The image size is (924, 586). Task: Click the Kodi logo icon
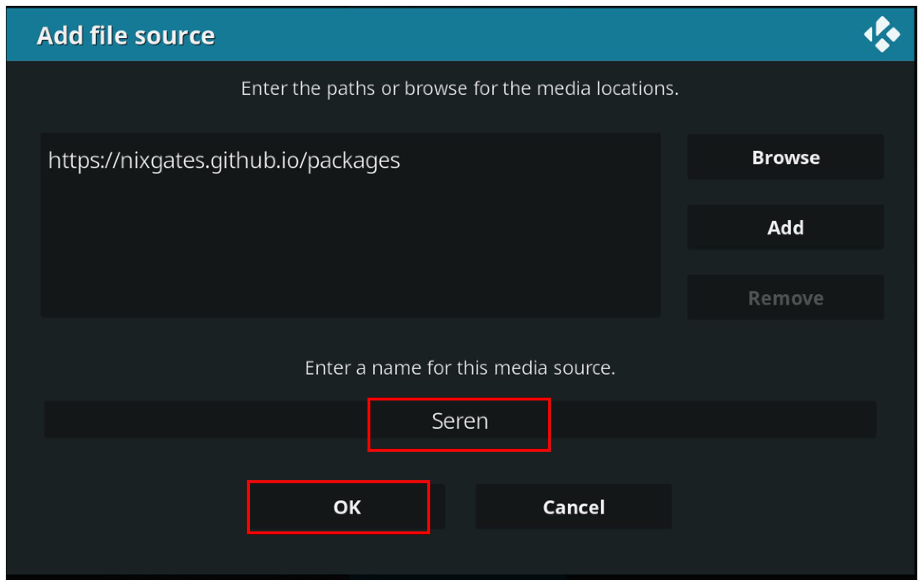coord(882,35)
